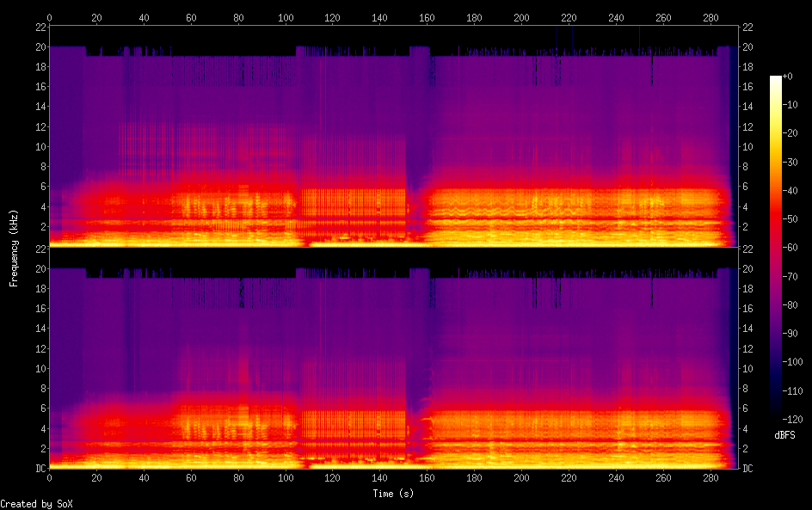The image size is (812, 510).
Task: Click the "DC" label on the left frequency axis
Action: [x=40, y=468]
